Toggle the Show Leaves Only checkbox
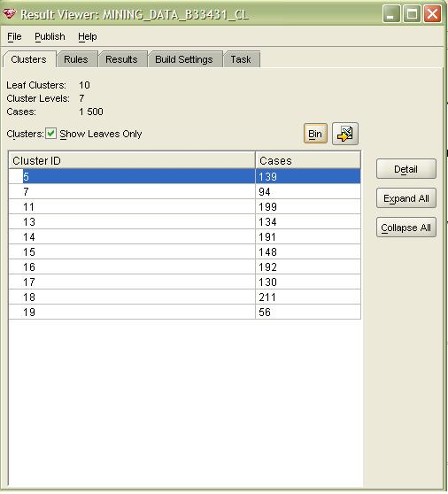 (50, 134)
